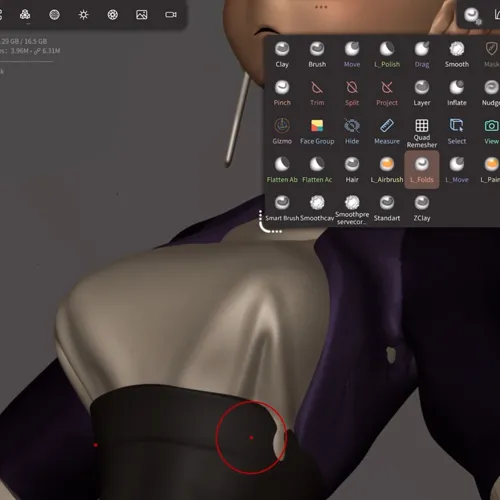The width and height of the screenshot is (500, 500).
Task: Select the Clay brush tool
Action: (x=282, y=55)
